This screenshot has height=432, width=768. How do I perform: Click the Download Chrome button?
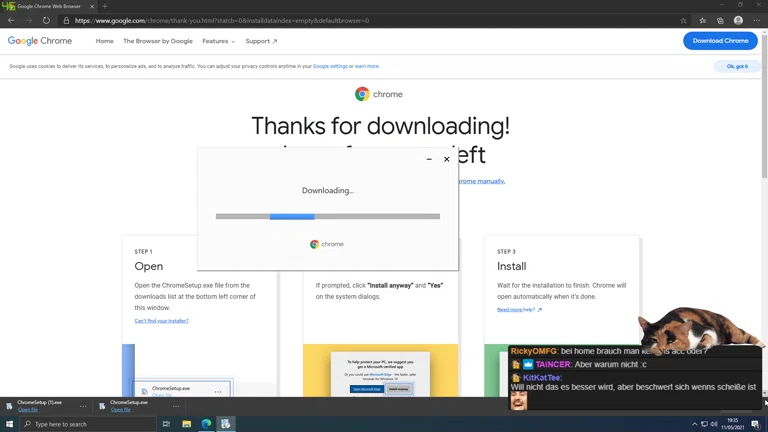click(x=720, y=41)
